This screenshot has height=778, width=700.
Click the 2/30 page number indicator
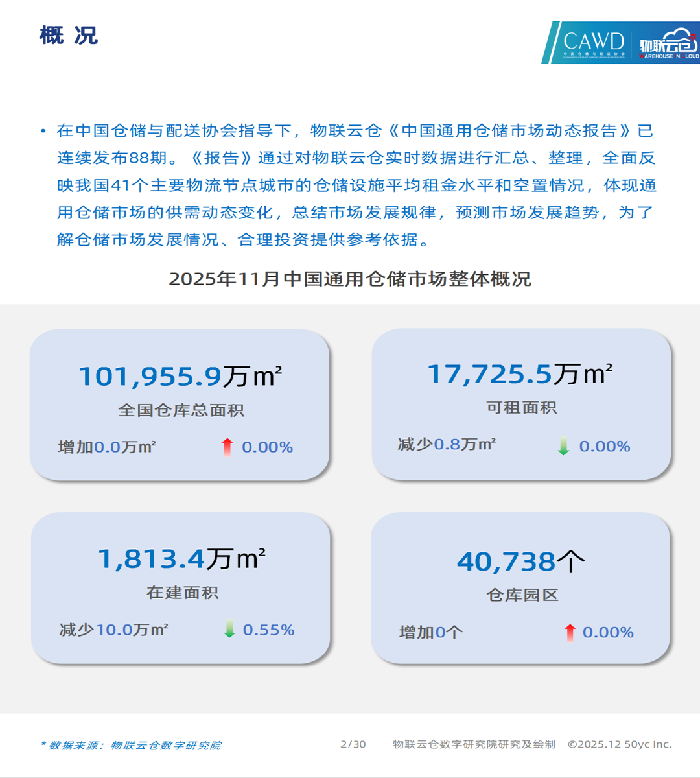coord(353,744)
